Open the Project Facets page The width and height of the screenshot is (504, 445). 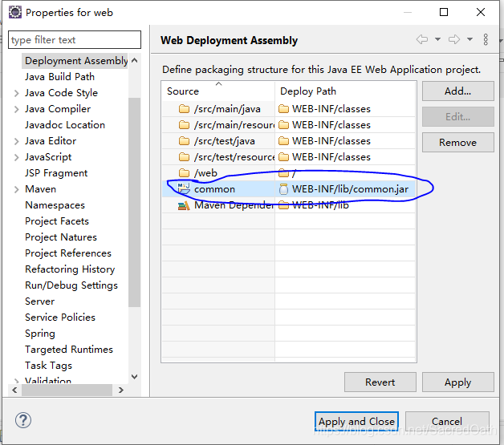click(x=57, y=221)
